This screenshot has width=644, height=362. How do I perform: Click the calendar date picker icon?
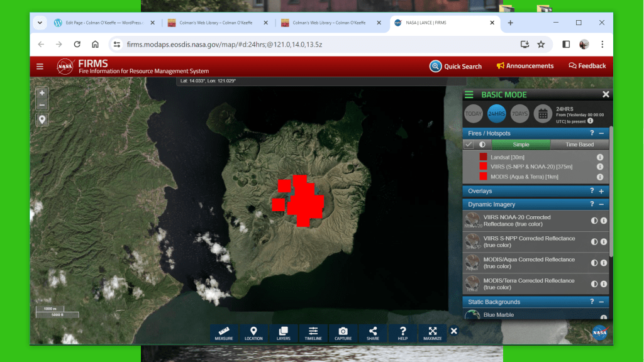point(543,114)
